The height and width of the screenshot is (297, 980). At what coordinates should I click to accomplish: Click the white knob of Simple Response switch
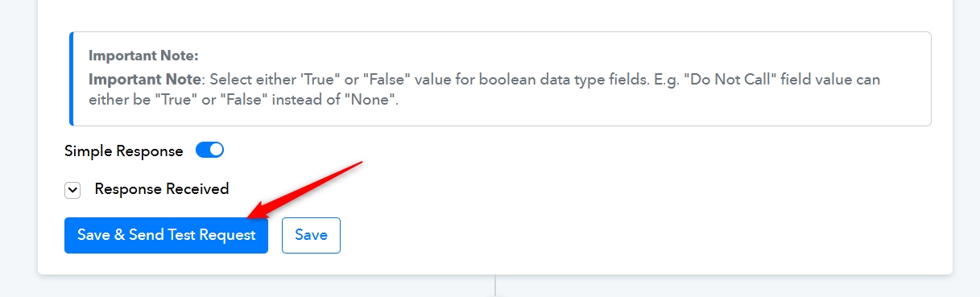217,151
